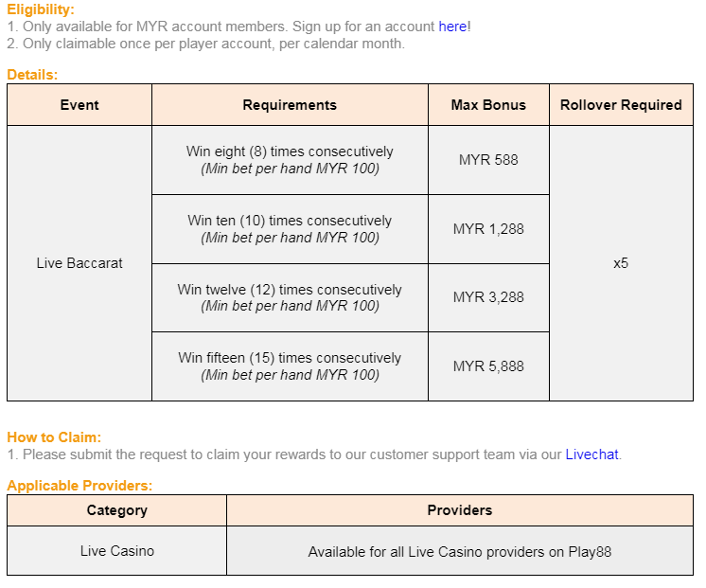Select the Event column header
This screenshot has height=588, width=706.
coord(79,105)
